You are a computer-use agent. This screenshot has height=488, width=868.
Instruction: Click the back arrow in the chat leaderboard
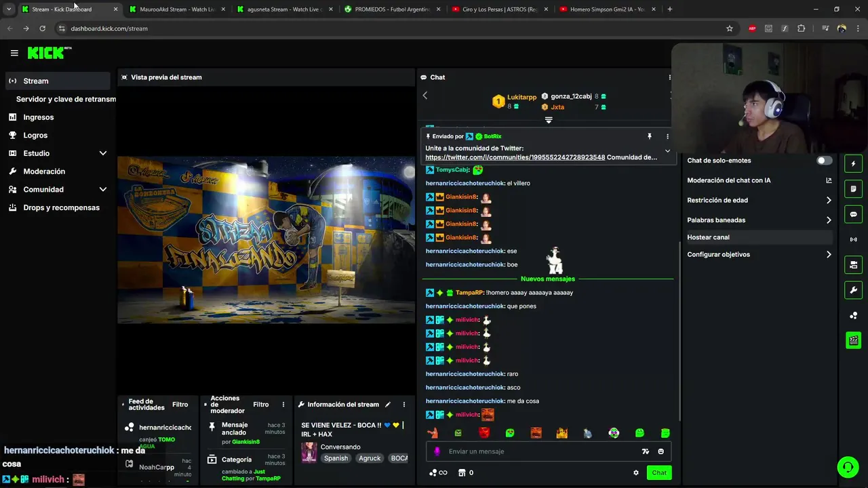425,96
